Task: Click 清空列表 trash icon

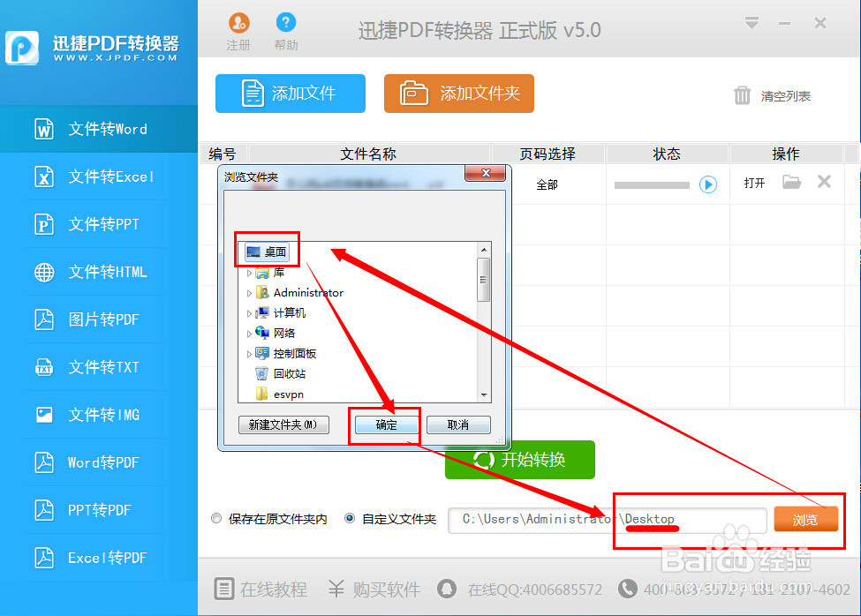Action: (x=742, y=95)
